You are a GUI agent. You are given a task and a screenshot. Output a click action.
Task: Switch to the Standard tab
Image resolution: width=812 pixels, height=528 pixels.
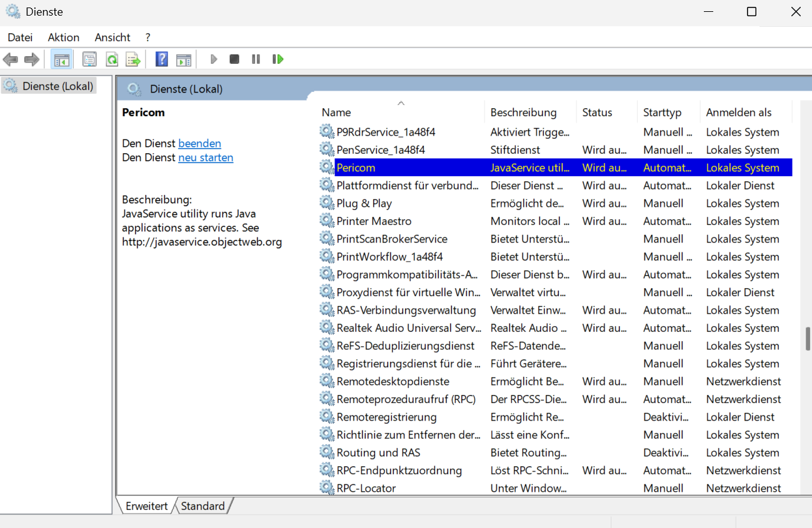[203, 506]
